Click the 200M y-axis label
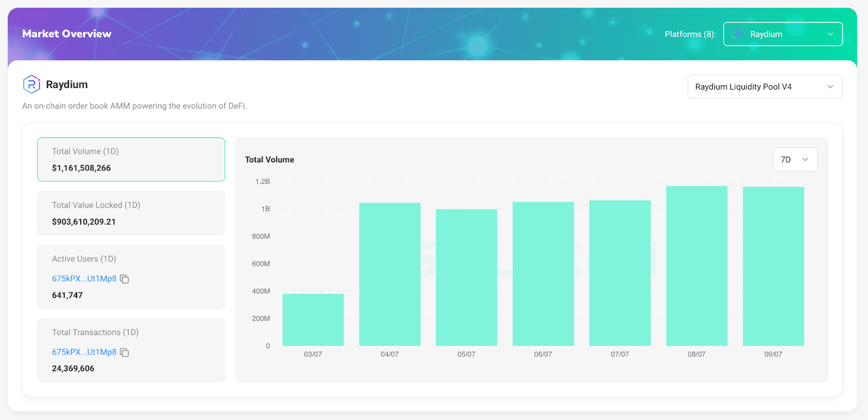868x420 pixels. tap(261, 319)
